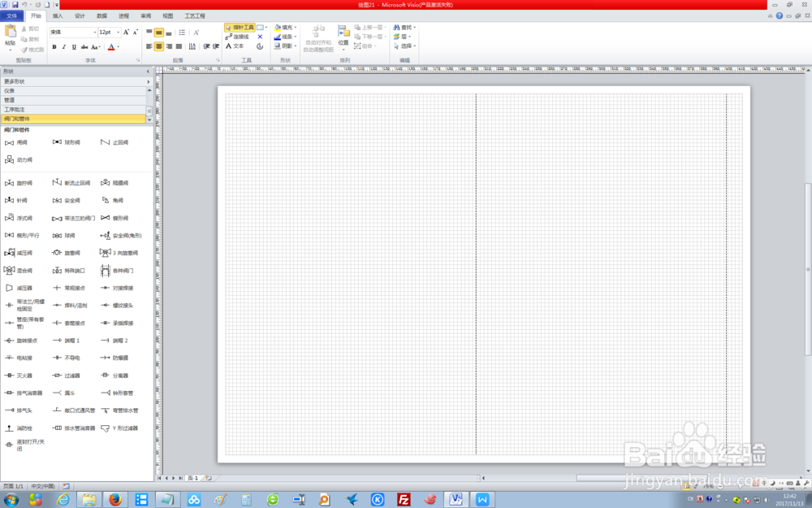
Task: Toggle the 指针工具 pointer tool
Action: [x=240, y=27]
